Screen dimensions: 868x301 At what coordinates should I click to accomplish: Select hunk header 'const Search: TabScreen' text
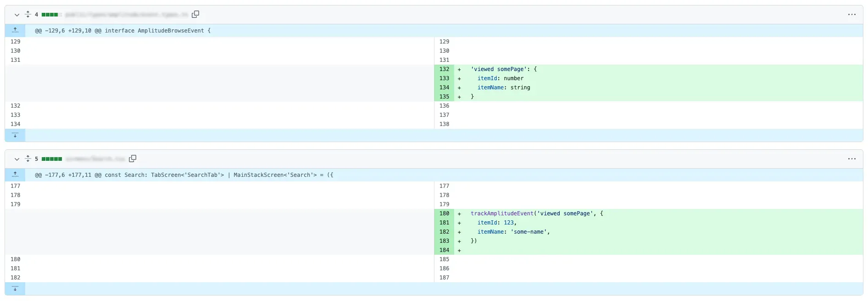pos(164,175)
